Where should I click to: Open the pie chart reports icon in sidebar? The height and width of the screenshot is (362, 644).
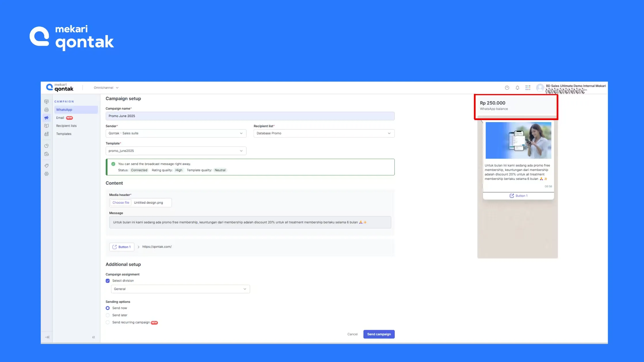coord(47,146)
